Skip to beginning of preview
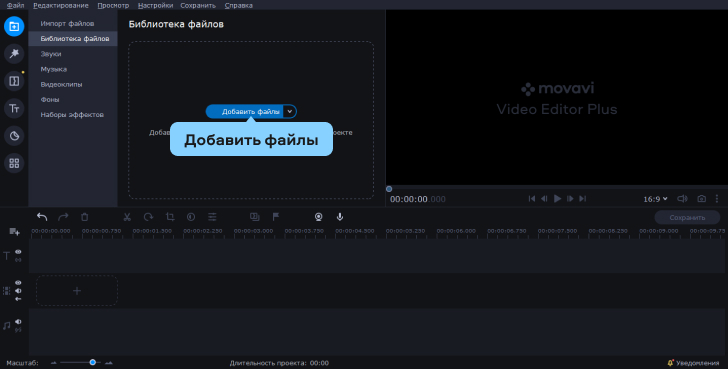This screenshot has width=728, height=369. click(532, 199)
